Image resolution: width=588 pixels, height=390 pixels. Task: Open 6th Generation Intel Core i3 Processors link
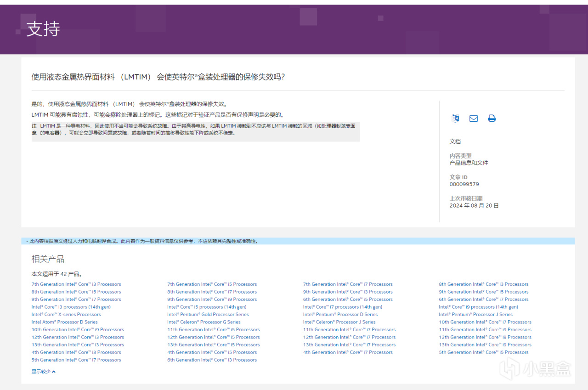coord(212,360)
